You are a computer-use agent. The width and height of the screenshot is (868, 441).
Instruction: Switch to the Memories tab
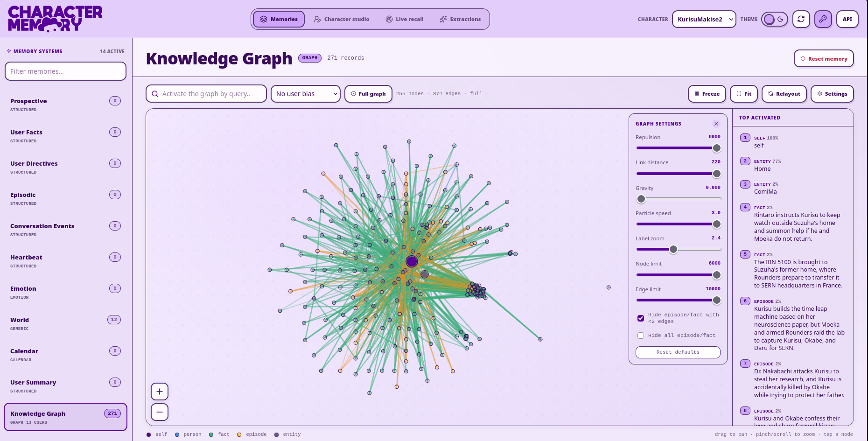279,19
